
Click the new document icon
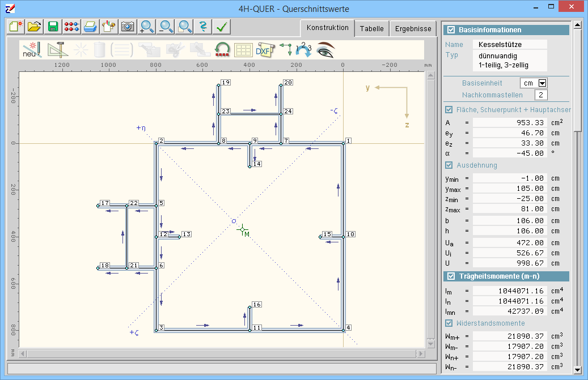[x=15, y=26]
